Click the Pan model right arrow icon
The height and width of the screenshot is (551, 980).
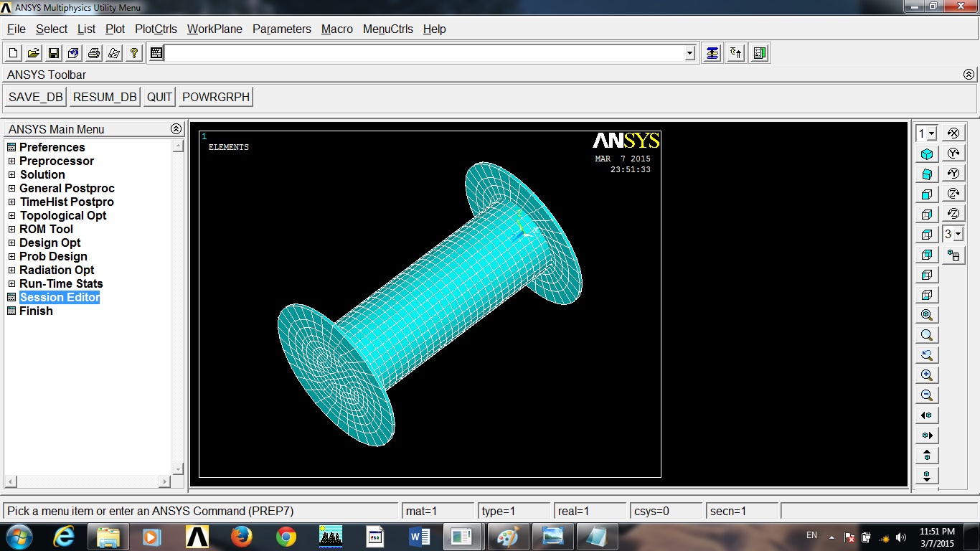(927, 435)
